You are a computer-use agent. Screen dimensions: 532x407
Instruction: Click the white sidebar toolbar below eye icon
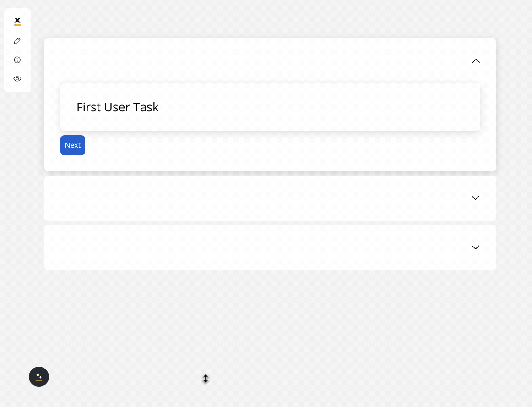click(x=17, y=87)
